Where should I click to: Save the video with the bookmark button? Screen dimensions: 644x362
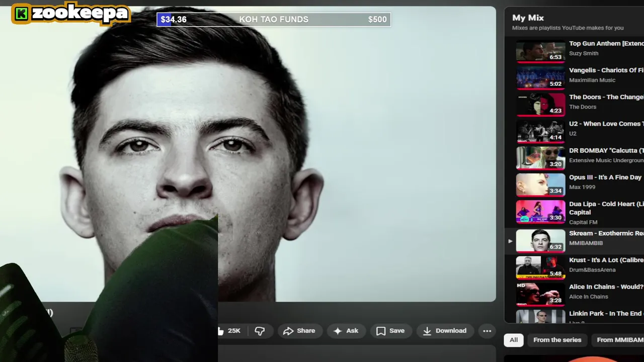pyautogui.click(x=390, y=331)
